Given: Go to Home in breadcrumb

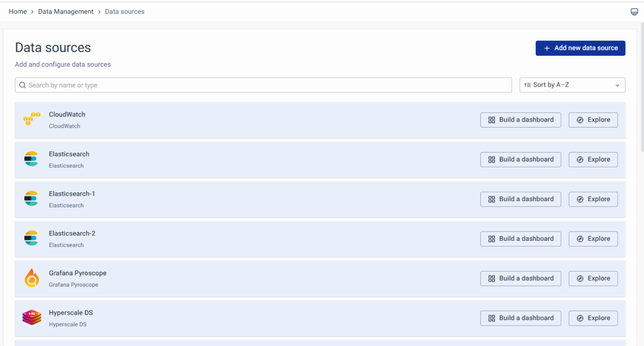Looking at the screenshot, I should coord(18,12).
